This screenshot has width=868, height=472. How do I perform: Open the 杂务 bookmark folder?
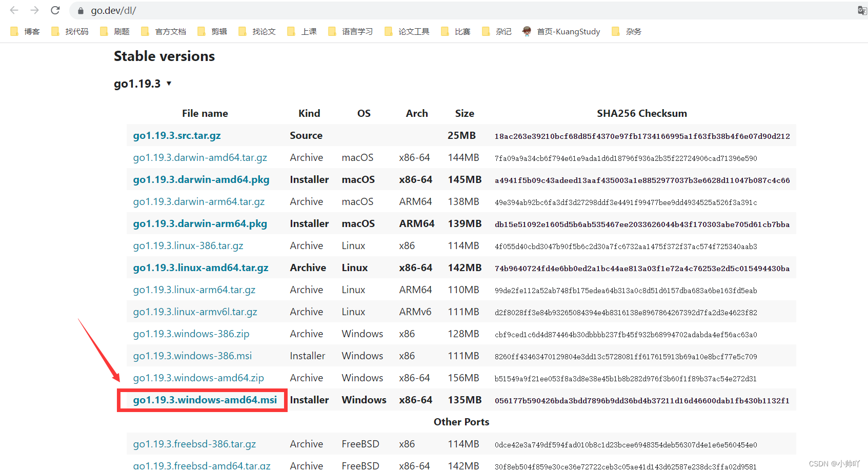627,31
